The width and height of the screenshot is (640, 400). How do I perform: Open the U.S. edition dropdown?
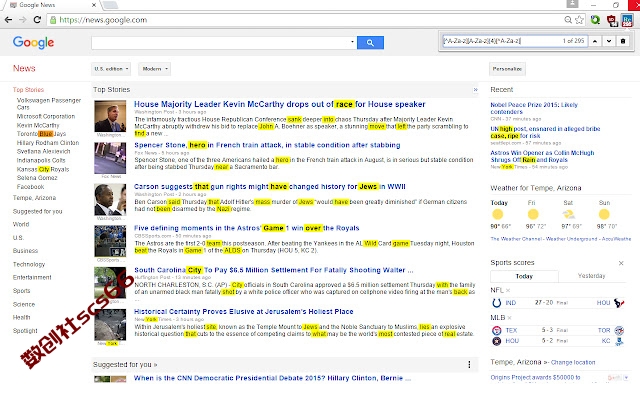[x=111, y=69]
